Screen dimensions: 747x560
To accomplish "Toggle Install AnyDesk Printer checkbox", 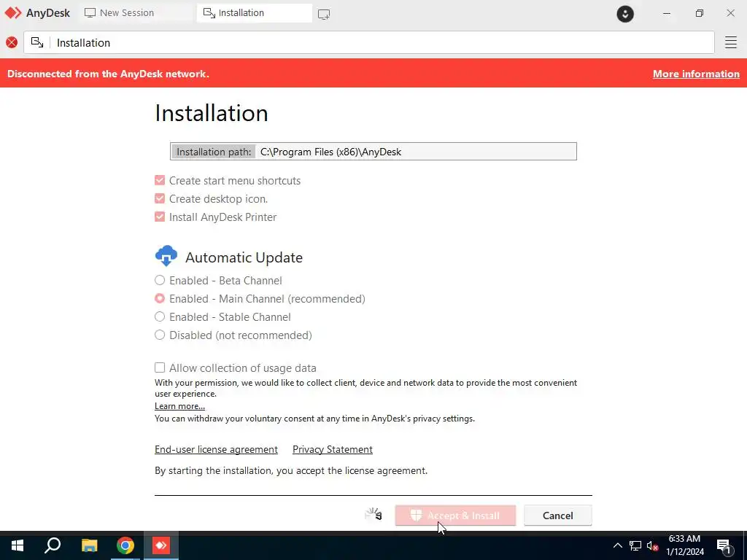I will point(160,217).
